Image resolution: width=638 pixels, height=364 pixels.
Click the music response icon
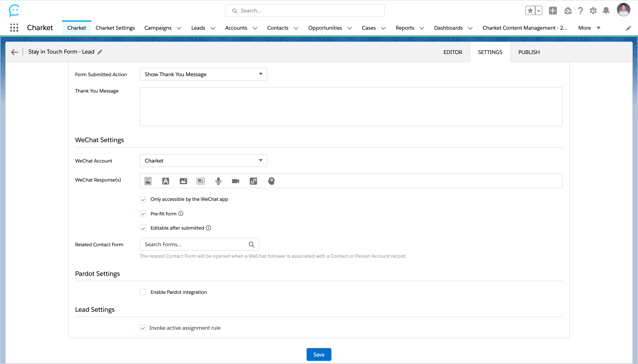[x=253, y=181]
